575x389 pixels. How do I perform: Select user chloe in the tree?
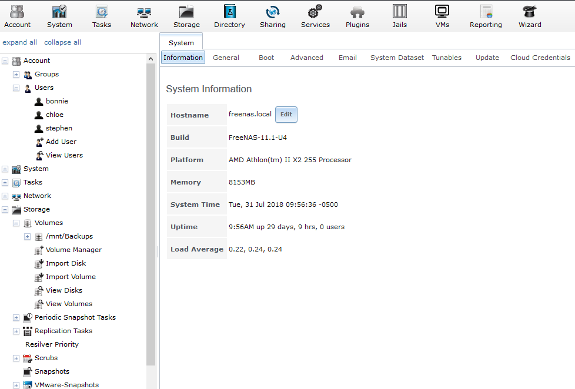coord(54,115)
